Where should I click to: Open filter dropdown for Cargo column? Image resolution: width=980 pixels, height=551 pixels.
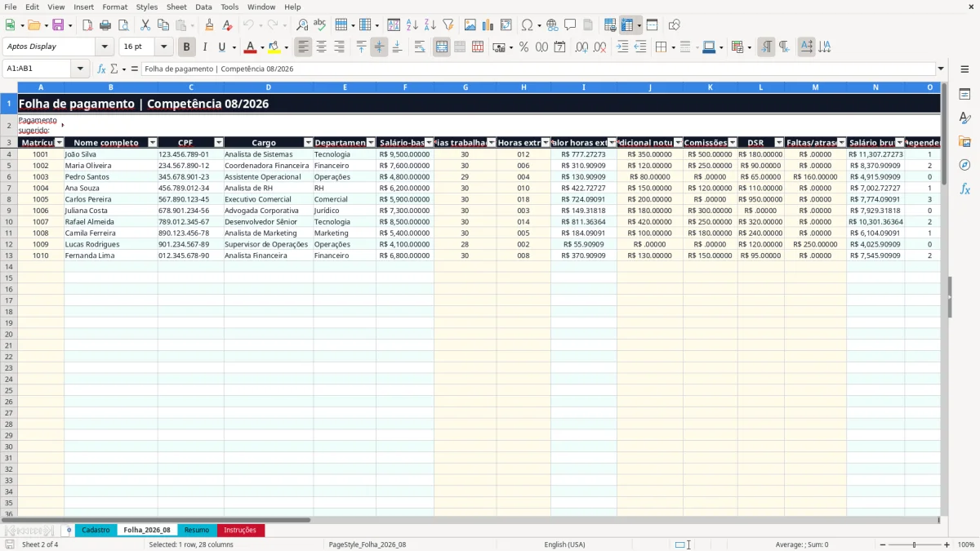click(308, 143)
